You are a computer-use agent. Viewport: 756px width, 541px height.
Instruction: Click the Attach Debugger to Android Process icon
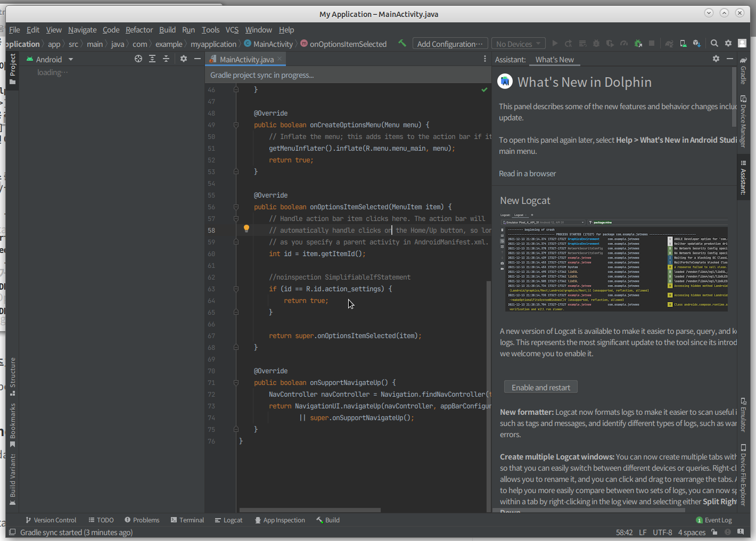[638, 44]
